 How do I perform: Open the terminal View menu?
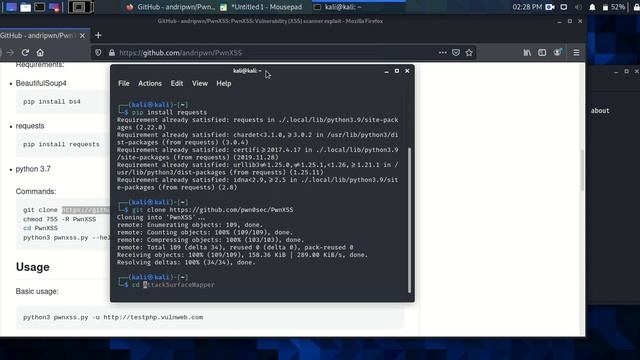[x=200, y=83]
